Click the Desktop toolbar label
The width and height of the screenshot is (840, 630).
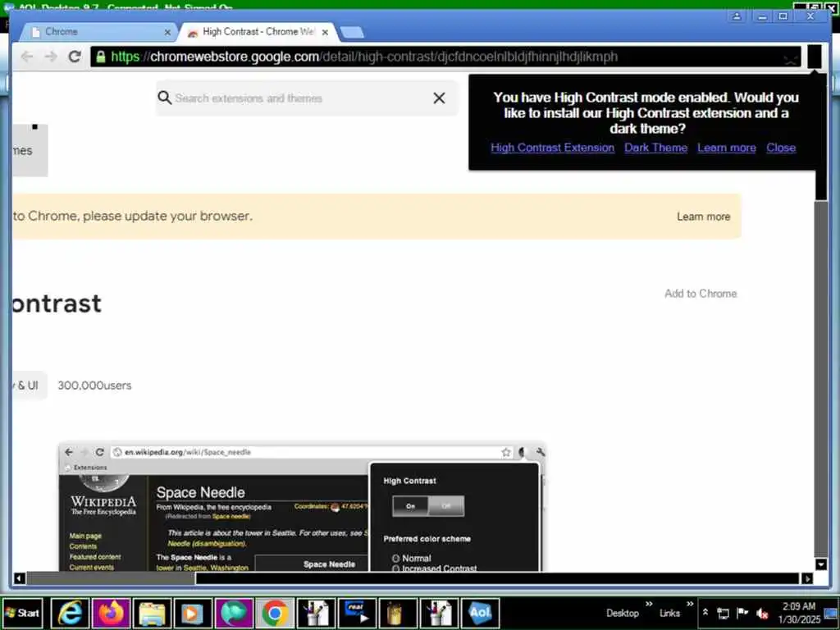pos(623,614)
